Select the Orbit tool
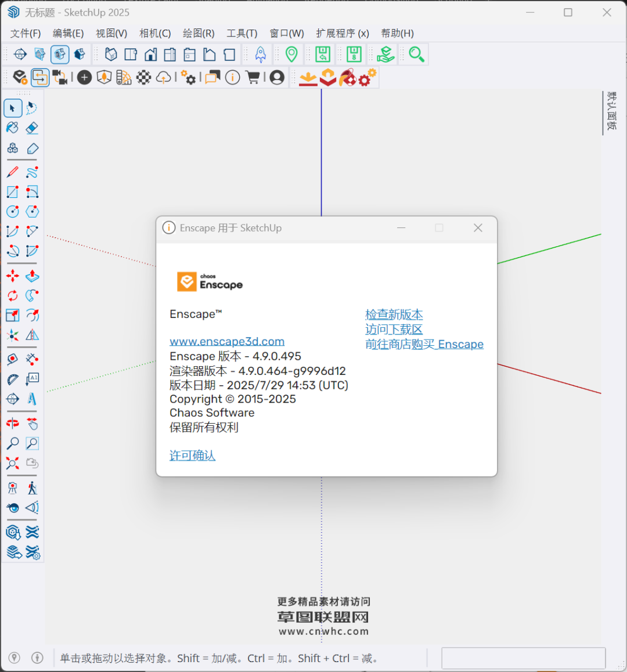The width and height of the screenshot is (627, 672). click(x=12, y=424)
